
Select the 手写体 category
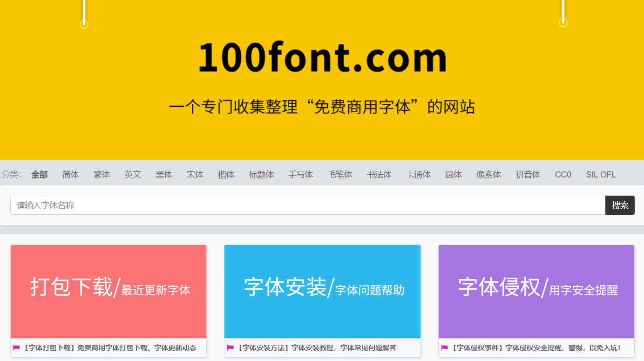300,175
